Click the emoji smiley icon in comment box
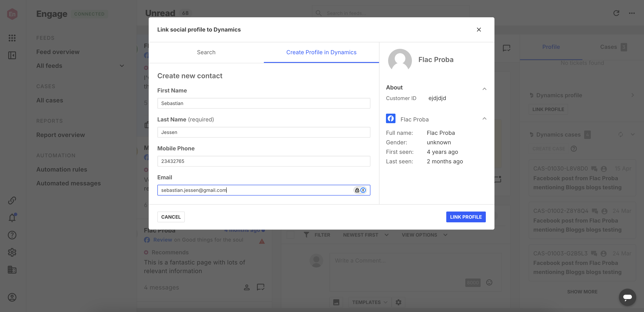Screen dimensions: 644x312 click(x=489, y=282)
